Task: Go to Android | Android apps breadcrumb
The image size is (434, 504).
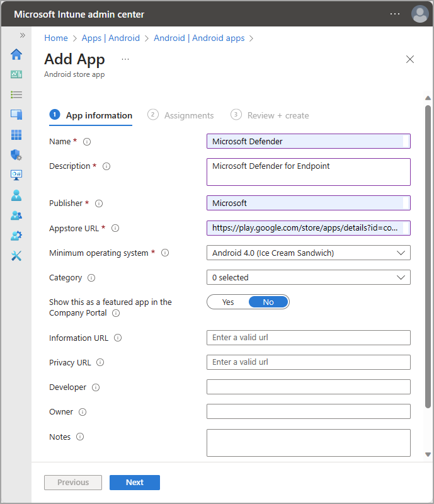Action: tap(199, 38)
